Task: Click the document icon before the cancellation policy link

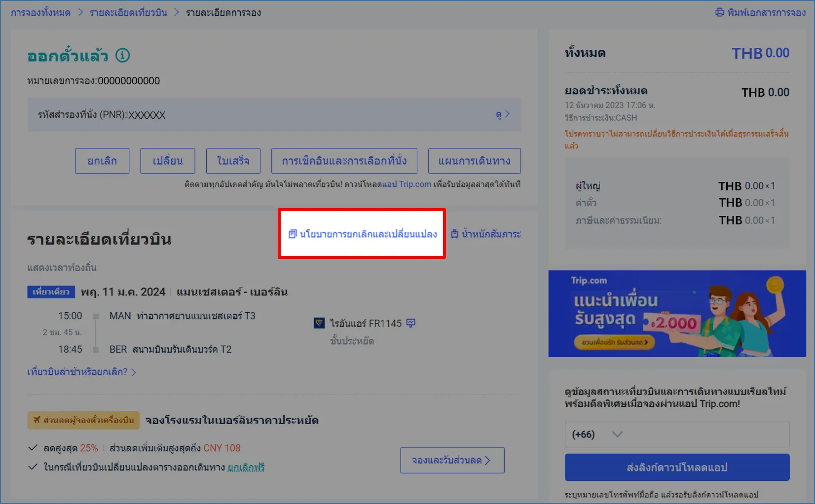Action: click(x=294, y=235)
